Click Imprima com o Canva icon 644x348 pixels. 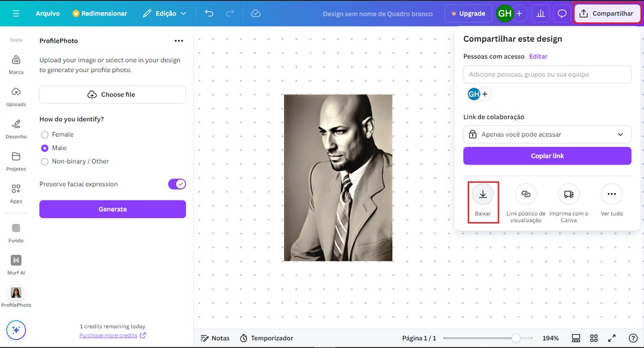click(569, 194)
